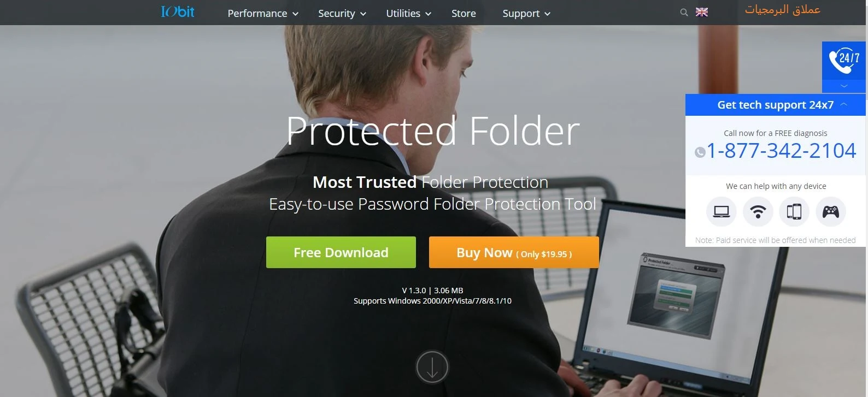
Task: Open the Utilities dropdown menu
Action: (409, 13)
